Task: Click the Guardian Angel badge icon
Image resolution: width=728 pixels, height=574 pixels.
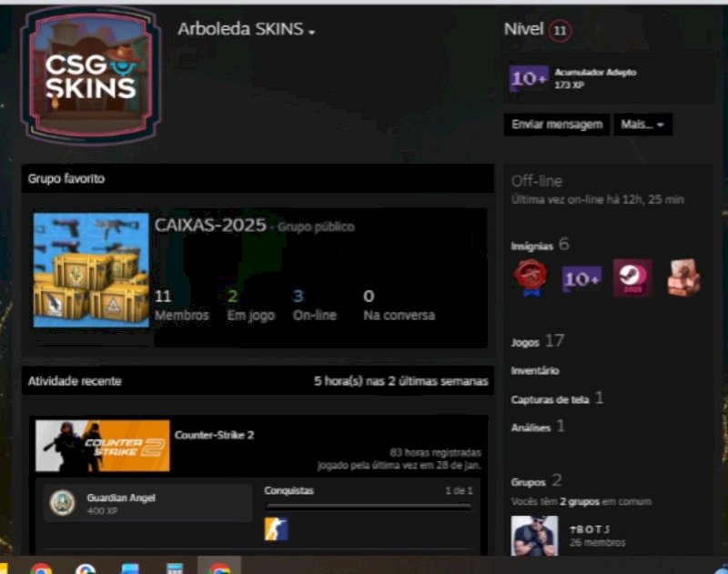Action: coord(63,503)
